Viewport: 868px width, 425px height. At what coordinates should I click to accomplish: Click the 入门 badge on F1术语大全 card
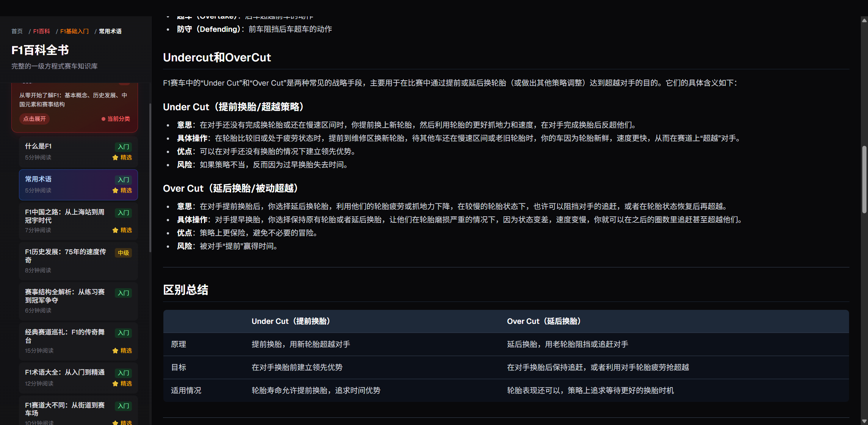[x=123, y=373]
